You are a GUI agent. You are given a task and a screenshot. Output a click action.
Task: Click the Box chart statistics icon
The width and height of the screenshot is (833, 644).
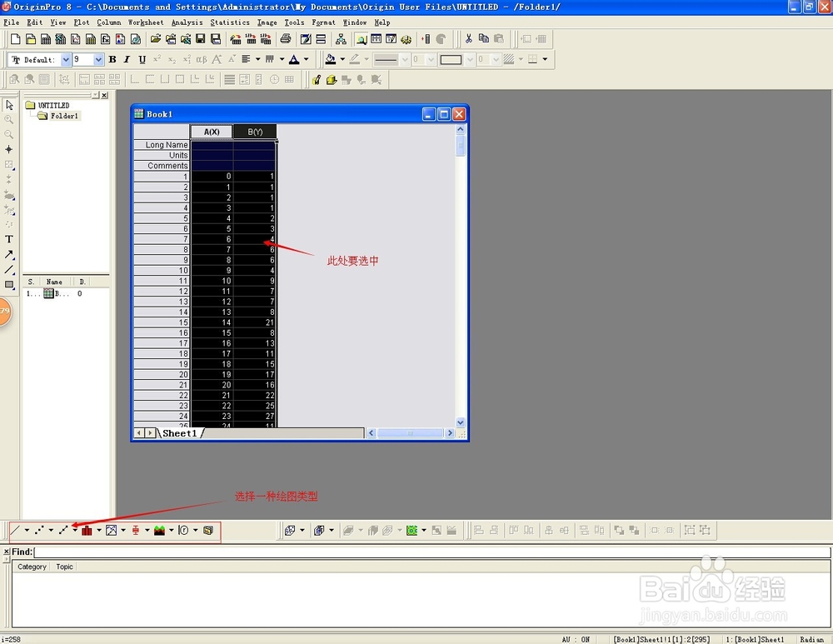tap(136, 530)
